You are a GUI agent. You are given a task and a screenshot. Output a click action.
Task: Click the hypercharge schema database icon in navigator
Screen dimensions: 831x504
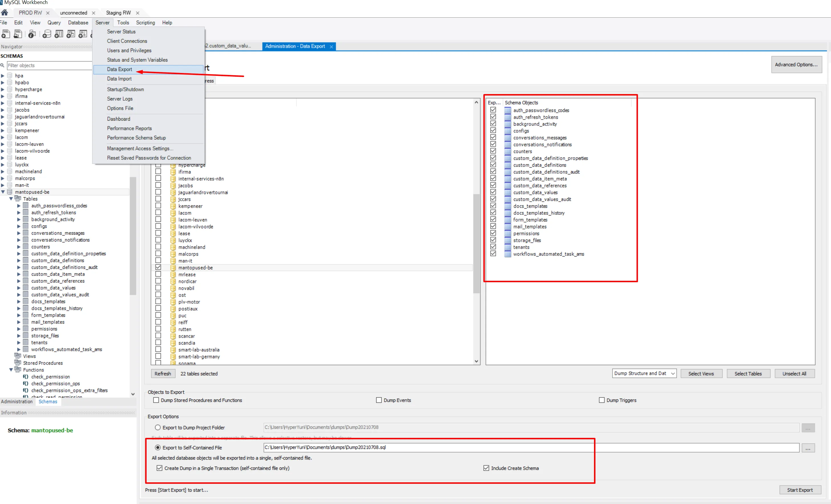[10, 89]
